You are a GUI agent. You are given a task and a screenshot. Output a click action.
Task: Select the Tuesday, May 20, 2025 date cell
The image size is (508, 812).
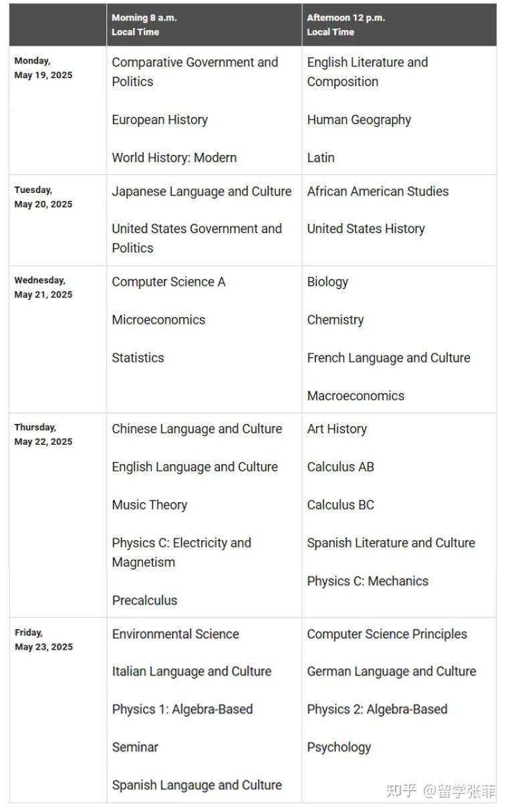43,197
